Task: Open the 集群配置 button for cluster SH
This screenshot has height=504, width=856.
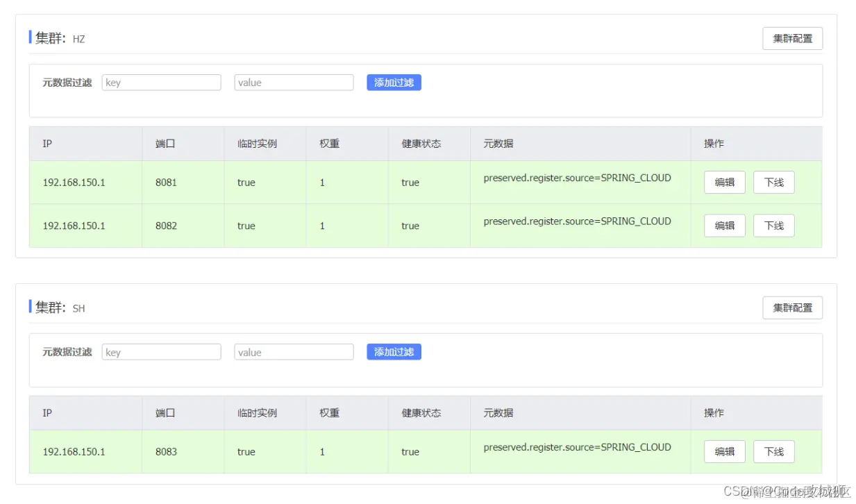Action: point(792,308)
